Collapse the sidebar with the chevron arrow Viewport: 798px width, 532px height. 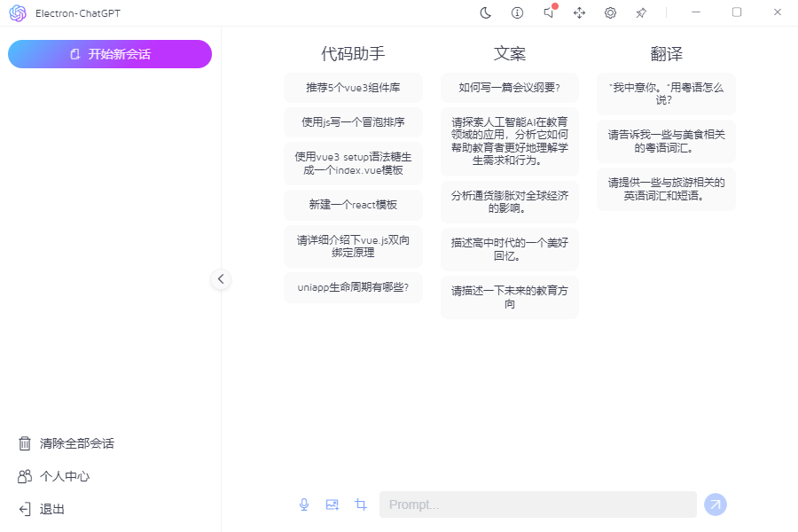(x=221, y=279)
